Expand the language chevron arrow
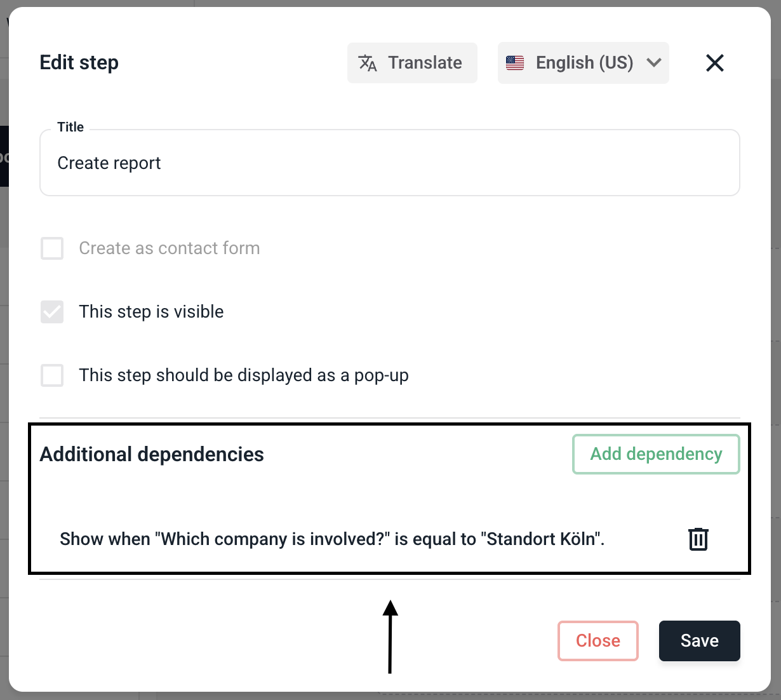 click(653, 63)
